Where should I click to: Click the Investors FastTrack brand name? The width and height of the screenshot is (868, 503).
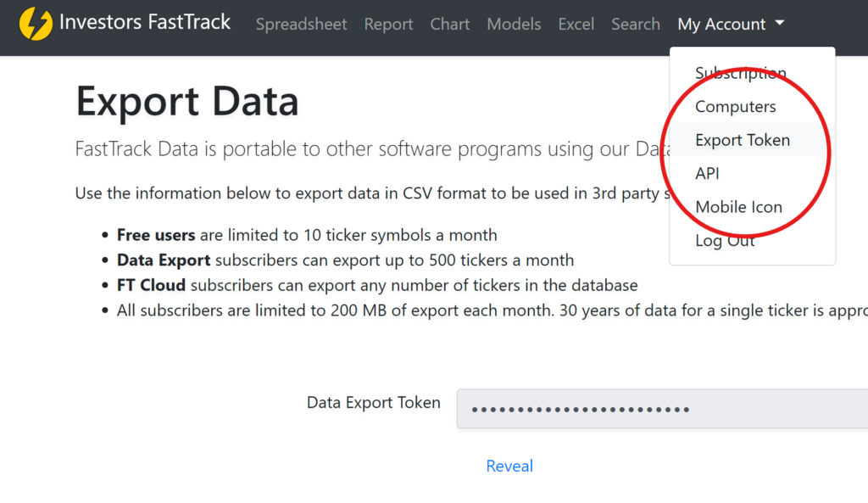point(146,22)
